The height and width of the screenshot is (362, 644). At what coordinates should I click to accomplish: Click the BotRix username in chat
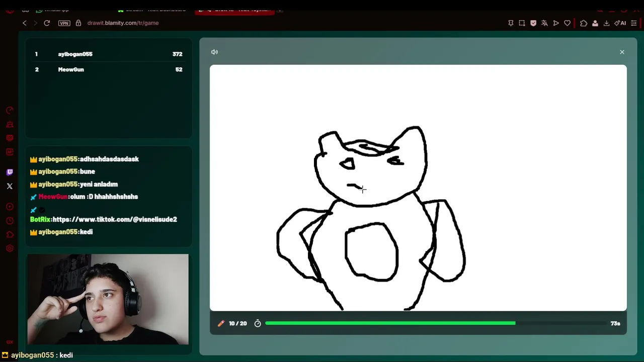click(40, 219)
